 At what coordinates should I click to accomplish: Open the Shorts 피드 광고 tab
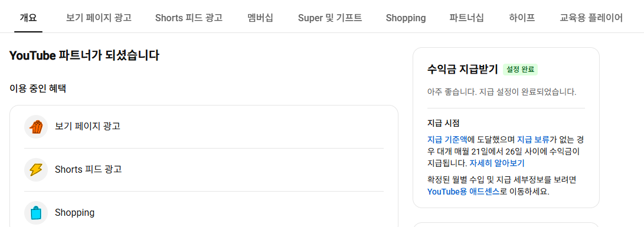click(189, 18)
